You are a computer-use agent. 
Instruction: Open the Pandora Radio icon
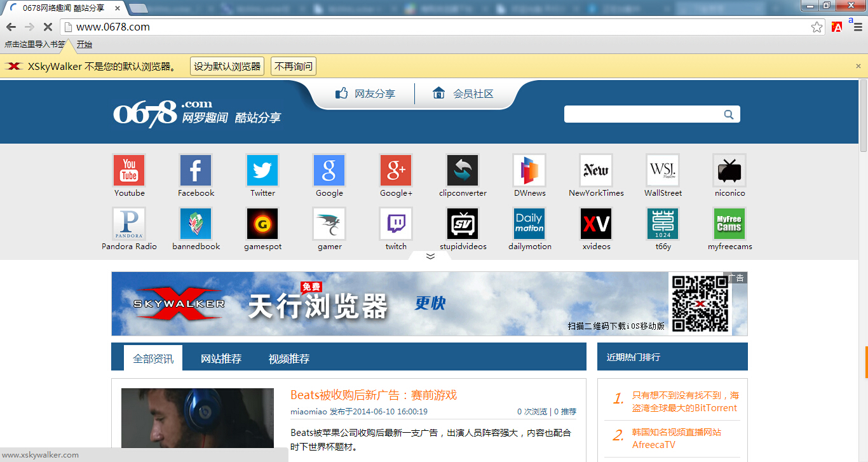(x=129, y=224)
